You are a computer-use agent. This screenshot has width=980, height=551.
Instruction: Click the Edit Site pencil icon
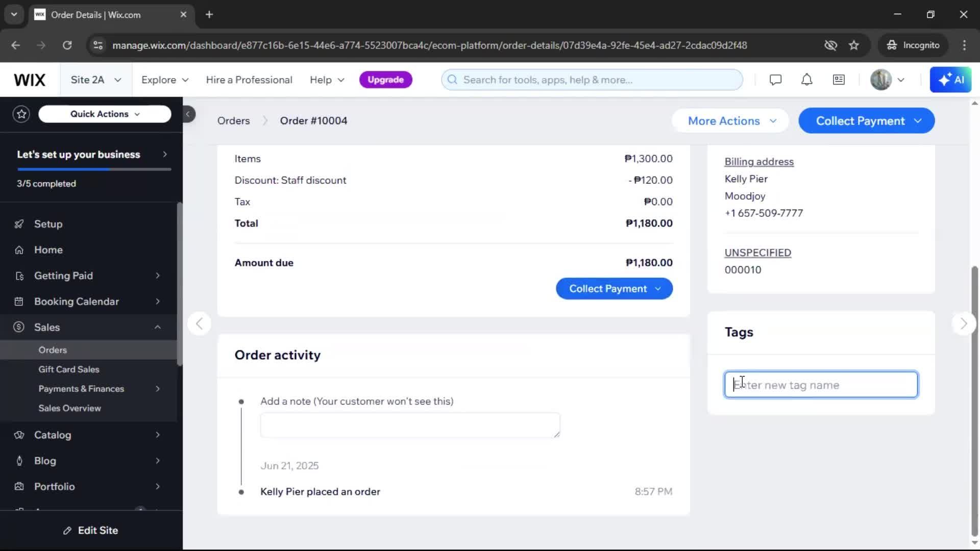(67, 531)
